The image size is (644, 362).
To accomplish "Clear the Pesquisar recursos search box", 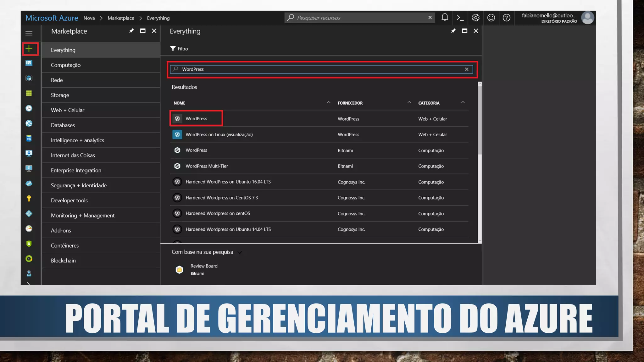I will click(430, 18).
